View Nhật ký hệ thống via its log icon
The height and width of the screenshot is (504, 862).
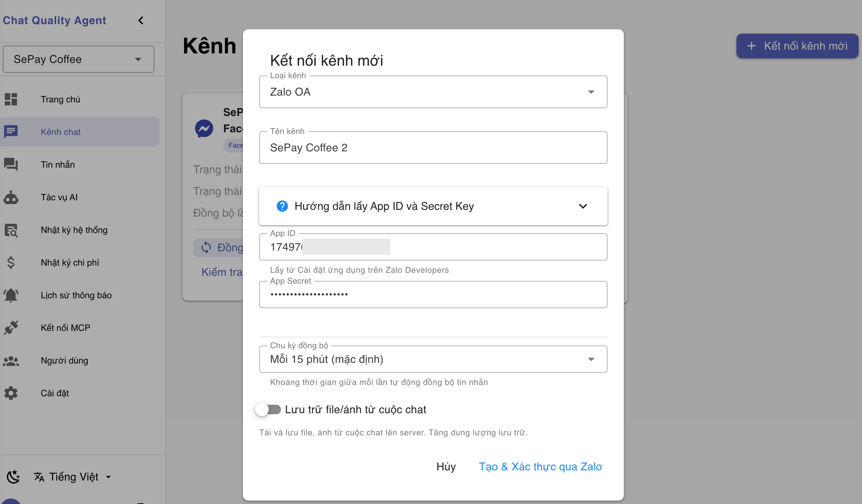[11, 230]
